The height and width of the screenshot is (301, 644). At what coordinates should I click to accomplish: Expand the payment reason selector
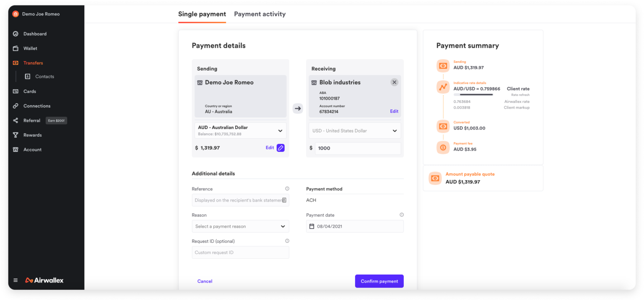(240, 226)
